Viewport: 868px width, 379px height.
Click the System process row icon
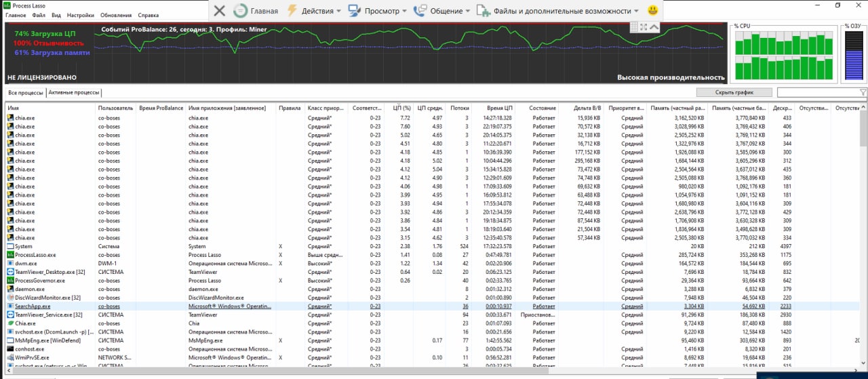[10, 246]
